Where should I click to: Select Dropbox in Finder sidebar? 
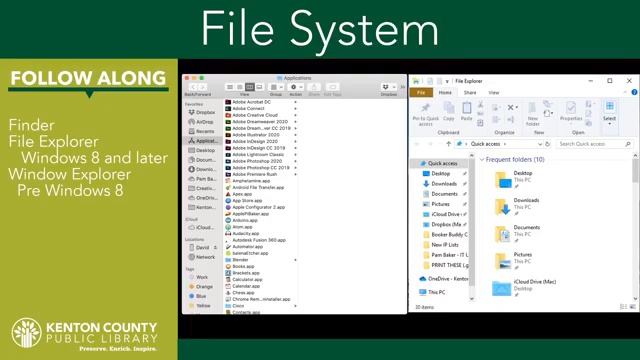click(x=202, y=112)
